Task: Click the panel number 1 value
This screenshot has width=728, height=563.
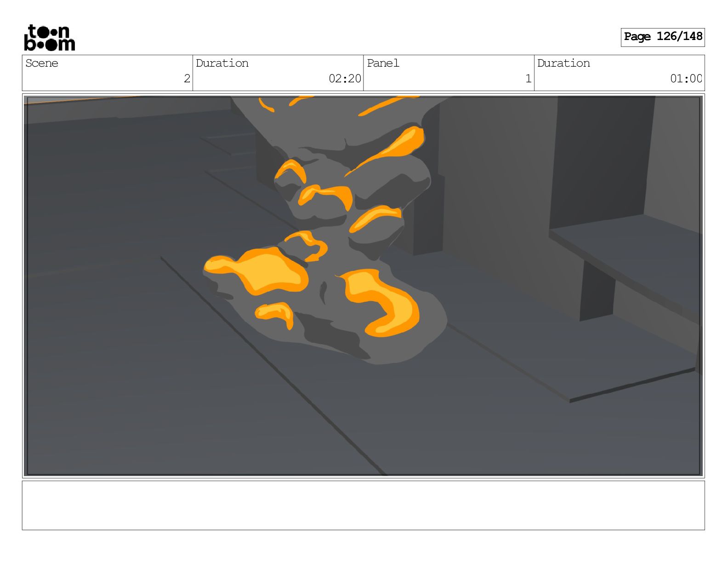Action: (x=529, y=79)
